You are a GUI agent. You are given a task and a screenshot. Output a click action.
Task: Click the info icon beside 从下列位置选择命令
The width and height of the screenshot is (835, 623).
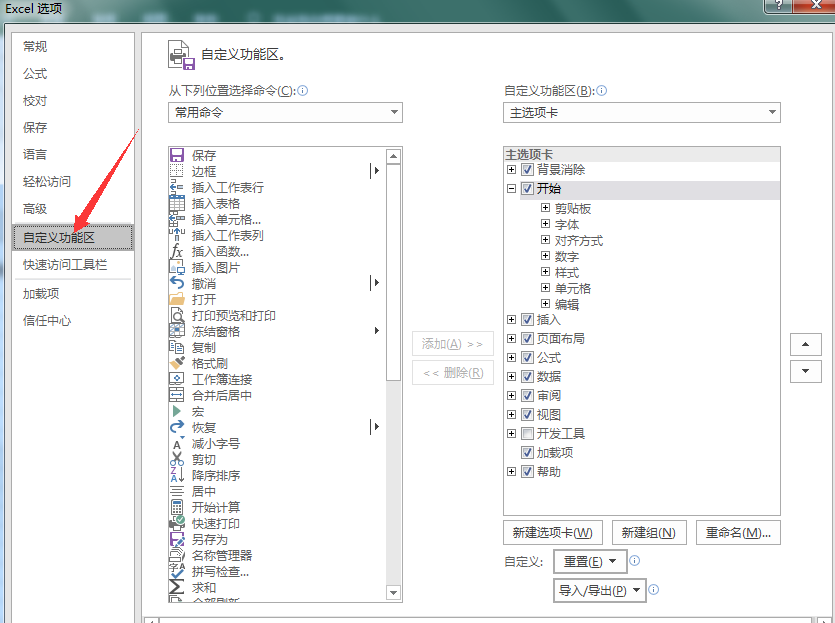click(302, 91)
